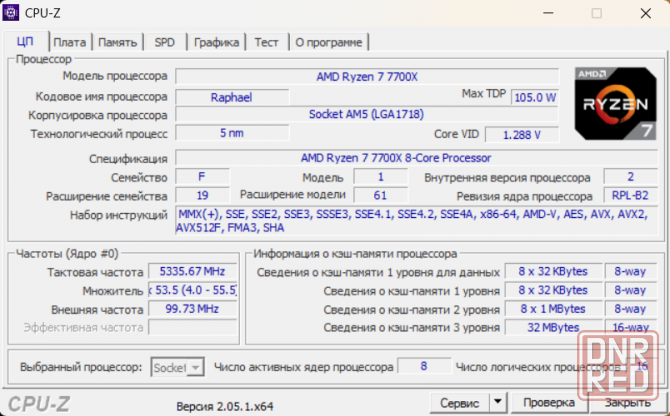Open the Тест benchmark tab
The width and height of the screenshot is (670, 416).
click(x=266, y=42)
